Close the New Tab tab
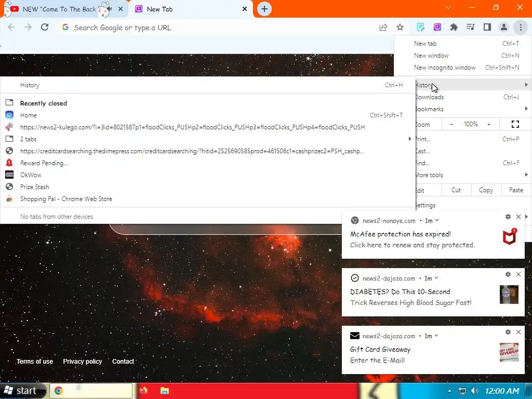532x399 pixels. pyautogui.click(x=245, y=9)
